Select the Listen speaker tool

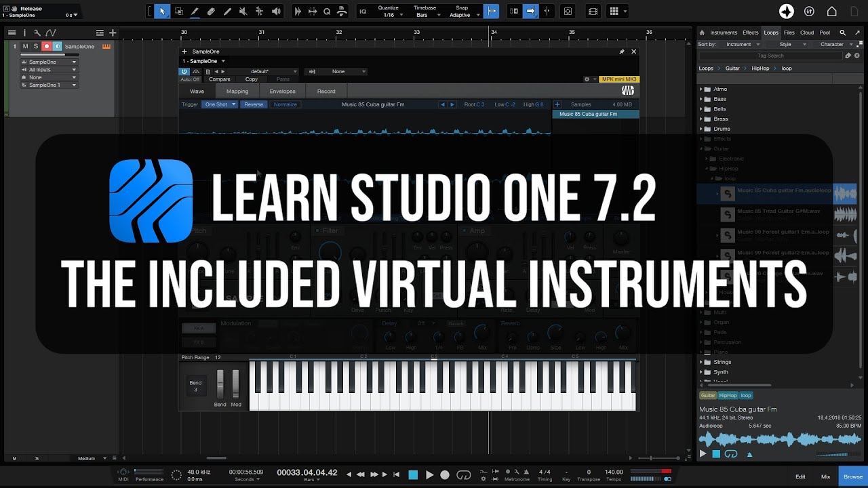[276, 12]
